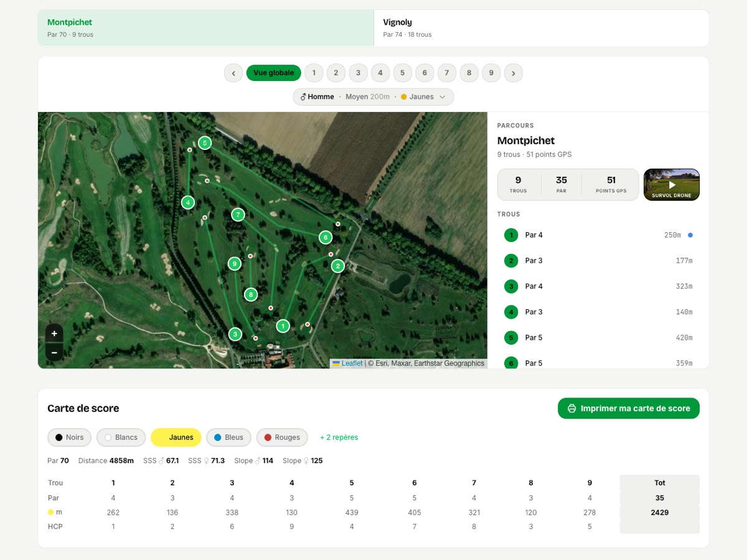Go to next hole with right chevron
747x560 pixels.
point(514,73)
